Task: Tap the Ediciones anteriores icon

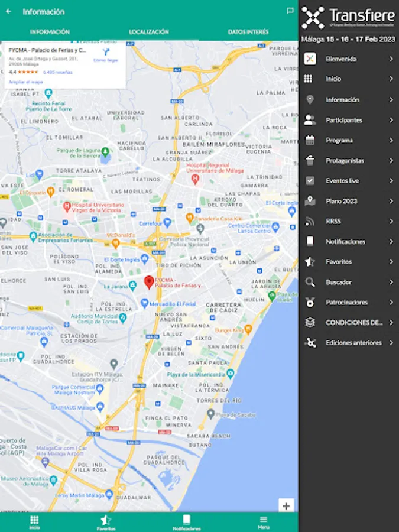Action: 310,343
